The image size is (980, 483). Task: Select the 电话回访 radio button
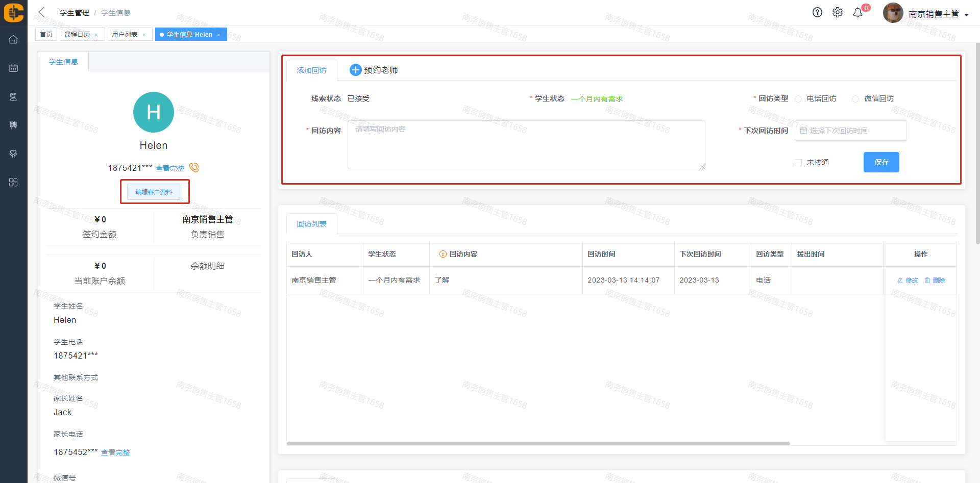799,99
